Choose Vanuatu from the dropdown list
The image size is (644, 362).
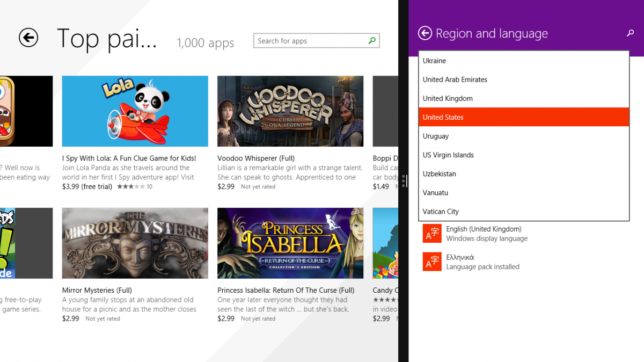(524, 192)
